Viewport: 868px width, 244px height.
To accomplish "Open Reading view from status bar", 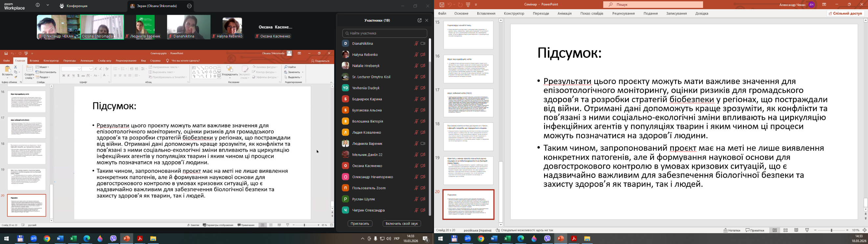I will click(x=796, y=230).
